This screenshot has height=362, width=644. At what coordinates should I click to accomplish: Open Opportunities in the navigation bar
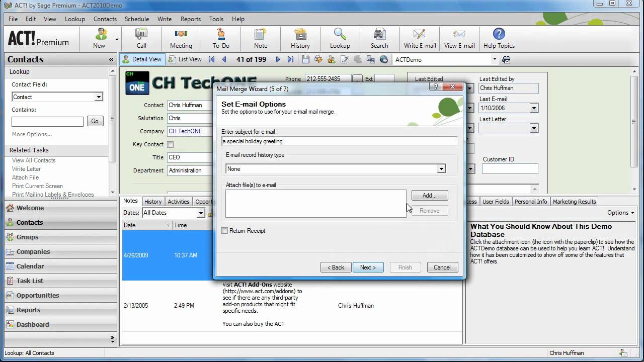60,295
